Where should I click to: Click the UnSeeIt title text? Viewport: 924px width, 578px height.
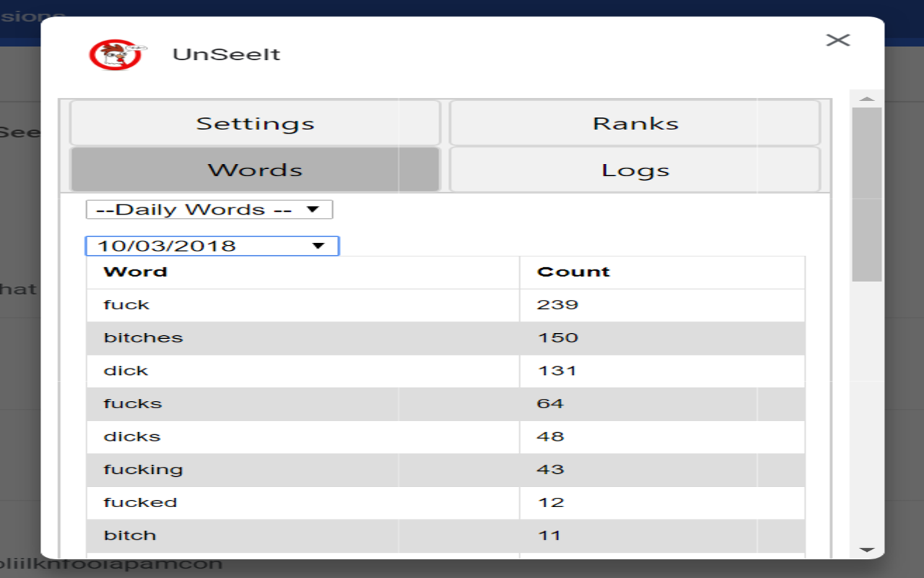[226, 55]
